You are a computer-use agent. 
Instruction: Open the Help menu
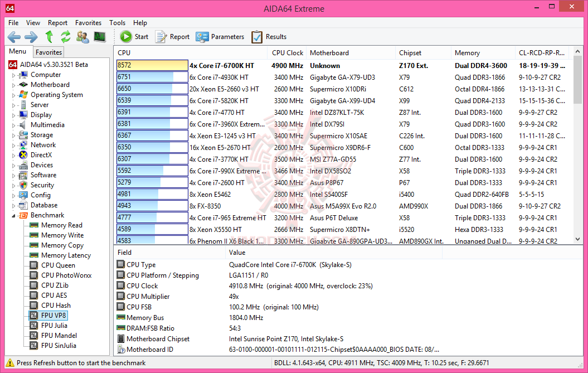(x=140, y=23)
